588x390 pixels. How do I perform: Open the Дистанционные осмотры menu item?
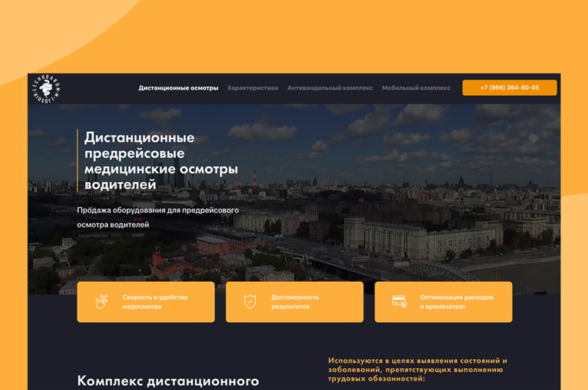pyautogui.click(x=179, y=88)
